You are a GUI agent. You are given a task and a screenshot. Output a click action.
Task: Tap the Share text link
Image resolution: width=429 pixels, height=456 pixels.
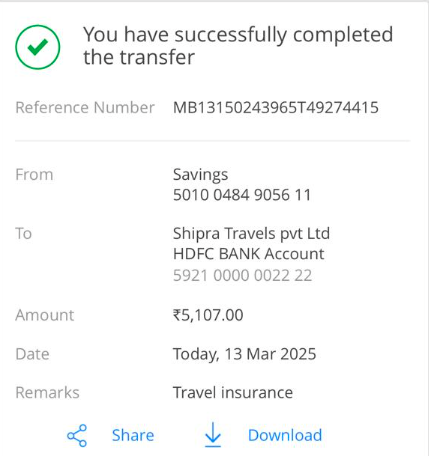133,435
